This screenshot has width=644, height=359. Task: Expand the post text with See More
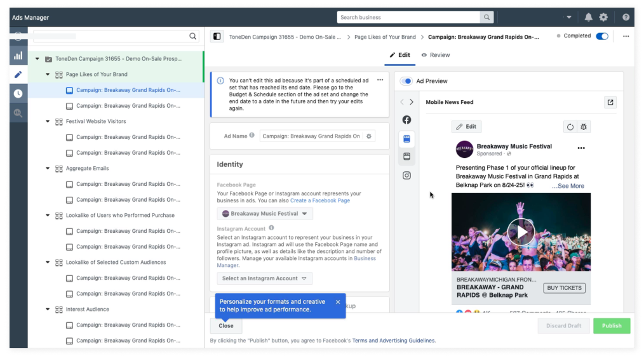tap(568, 186)
